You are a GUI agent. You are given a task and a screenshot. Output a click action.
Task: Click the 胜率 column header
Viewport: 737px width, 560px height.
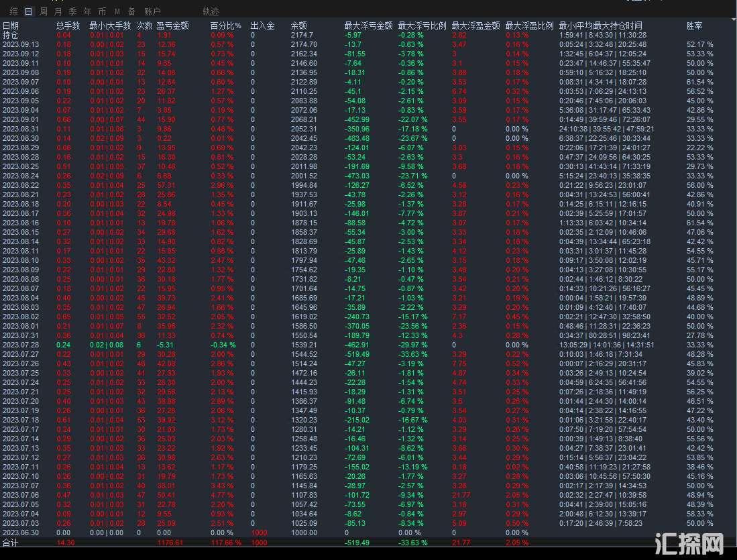click(694, 25)
